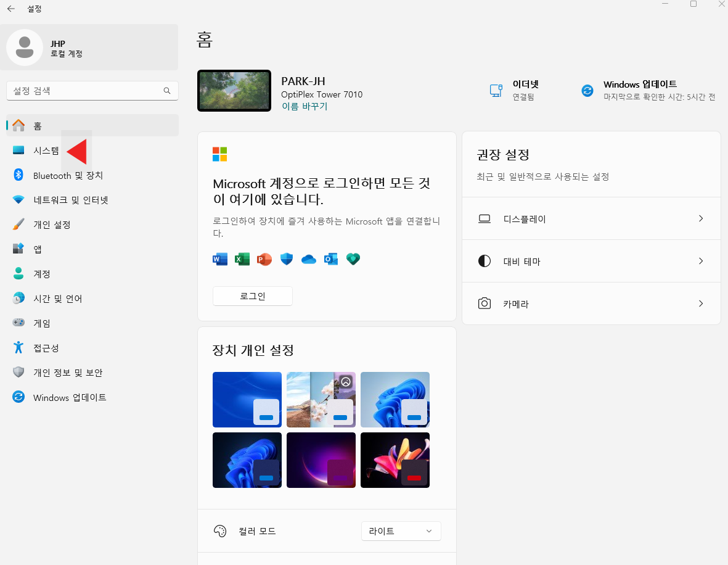Click the Home house icon in the sidebar
Screen dimensions: 728x565
(18, 125)
